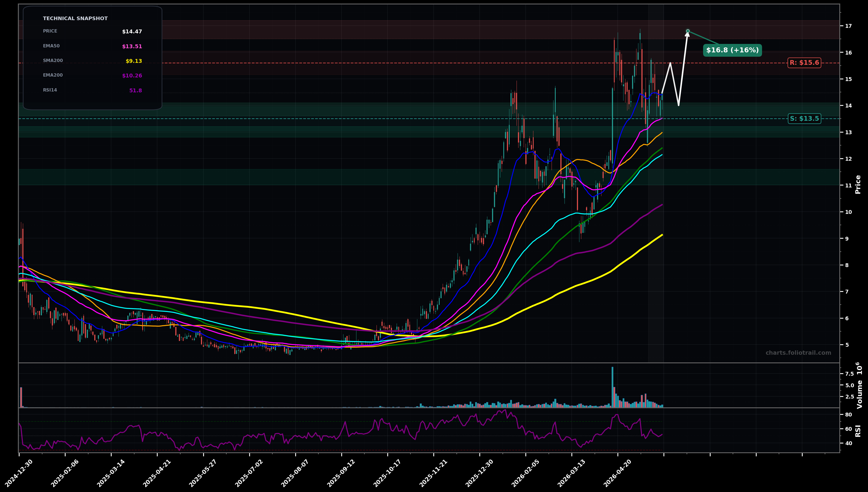Click the EMA200 label in the snapshot
This screenshot has height=492, width=868.
click(x=53, y=75)
